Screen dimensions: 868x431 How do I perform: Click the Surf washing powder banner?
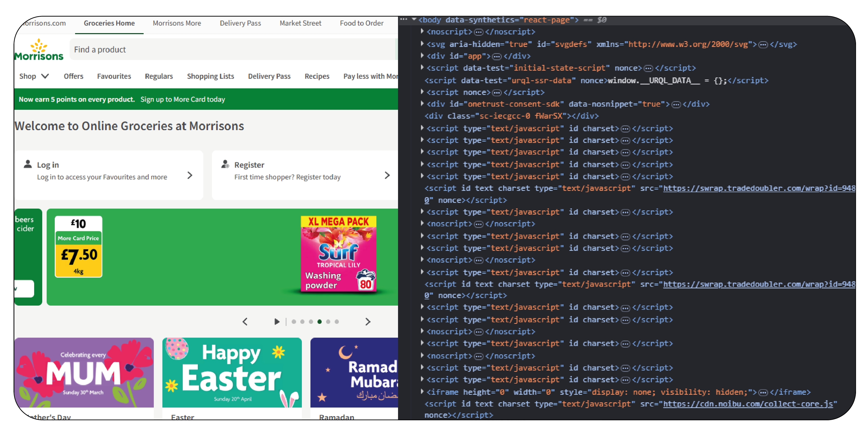222,257
